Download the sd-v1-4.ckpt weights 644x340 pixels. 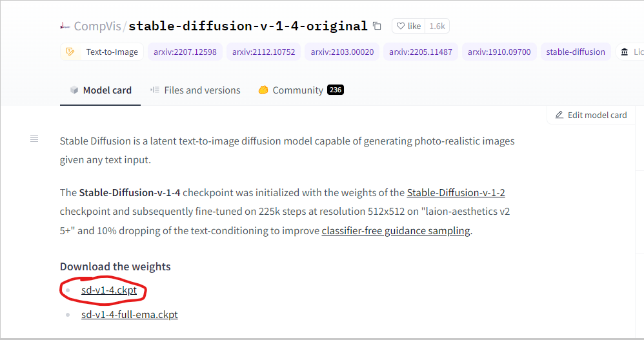(x=108, y=291)
